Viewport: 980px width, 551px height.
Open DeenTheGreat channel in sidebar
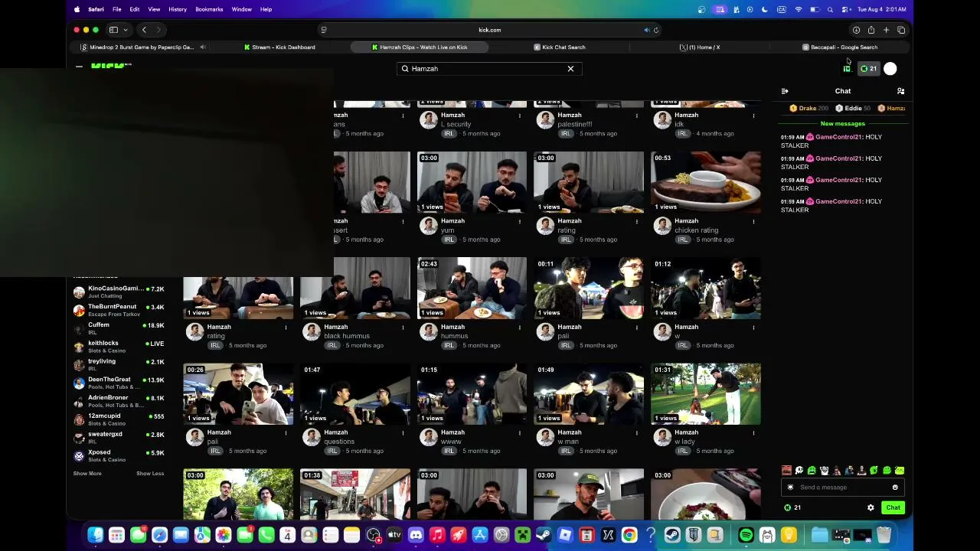coord(119,383)
